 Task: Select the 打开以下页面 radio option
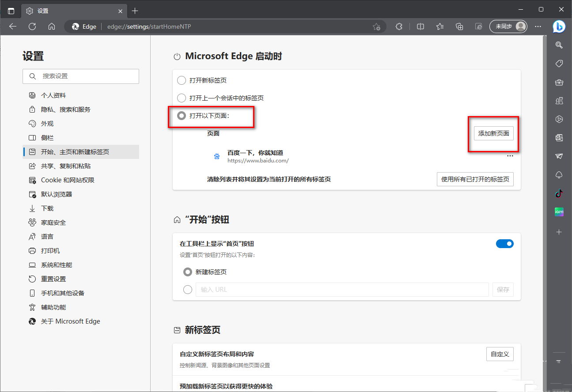pyautogui.click(x=182, y=116)
